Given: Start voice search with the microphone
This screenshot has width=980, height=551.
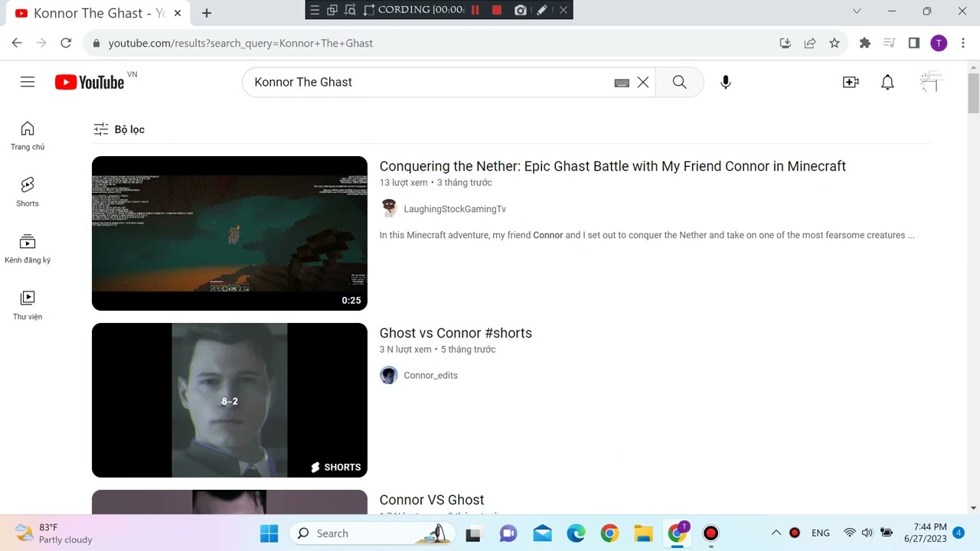Looking at the screenshot, I should (x=726, y=82).
